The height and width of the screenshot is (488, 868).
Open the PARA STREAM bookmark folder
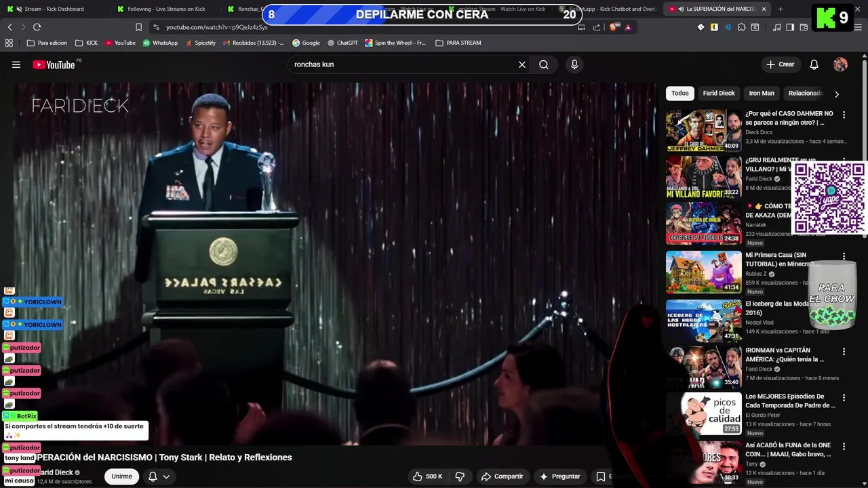click(458, 43)
